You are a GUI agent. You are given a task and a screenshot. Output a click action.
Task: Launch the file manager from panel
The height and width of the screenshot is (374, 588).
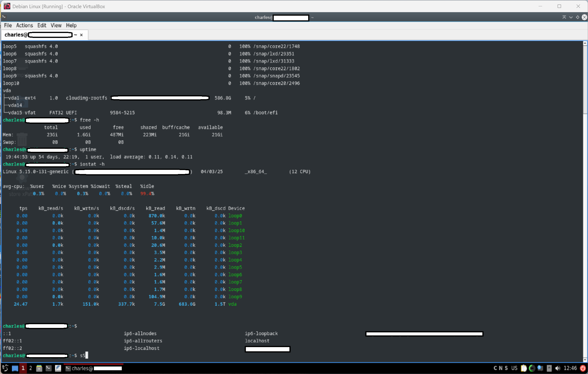(x=39, y=368)
